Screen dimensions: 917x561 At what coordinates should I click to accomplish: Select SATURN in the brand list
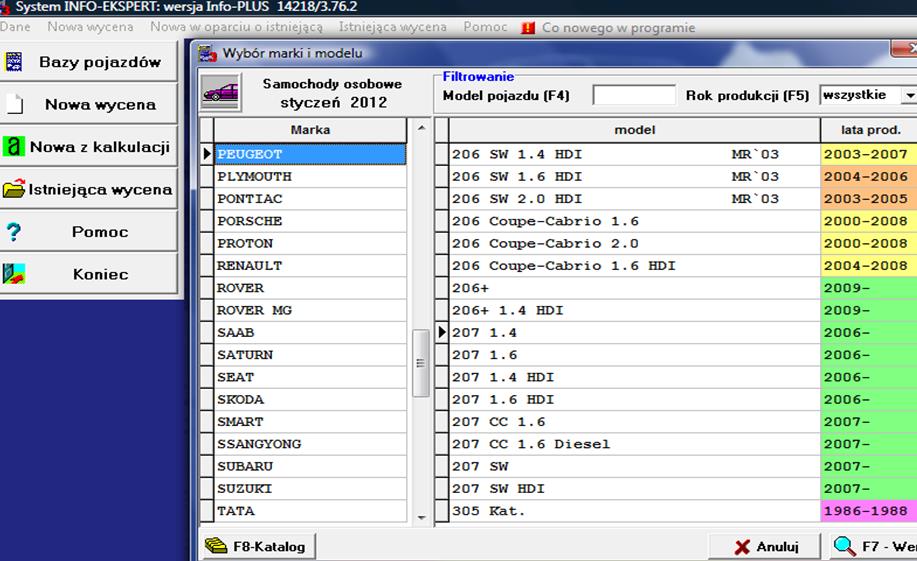[x=310, y=355]
